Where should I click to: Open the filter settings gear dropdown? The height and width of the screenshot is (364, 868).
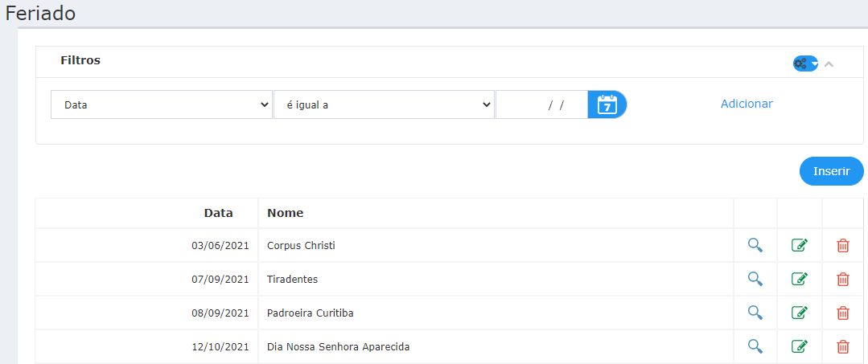pos(805,63)
